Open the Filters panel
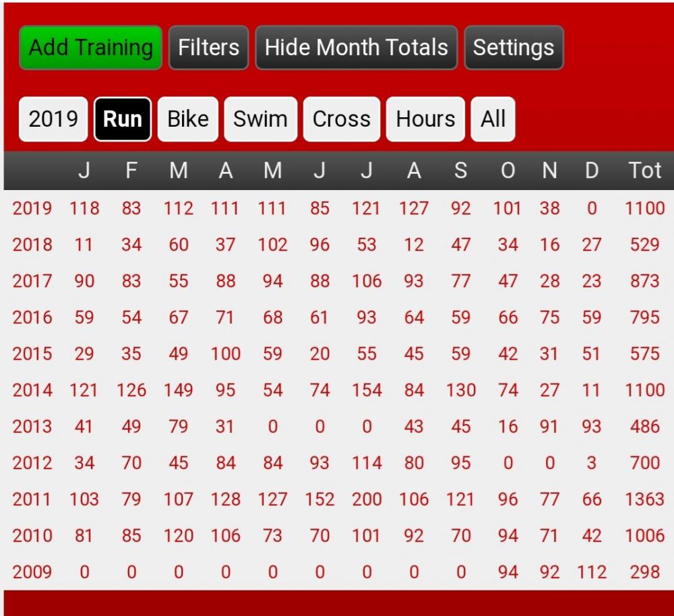 tap(208, 47)
